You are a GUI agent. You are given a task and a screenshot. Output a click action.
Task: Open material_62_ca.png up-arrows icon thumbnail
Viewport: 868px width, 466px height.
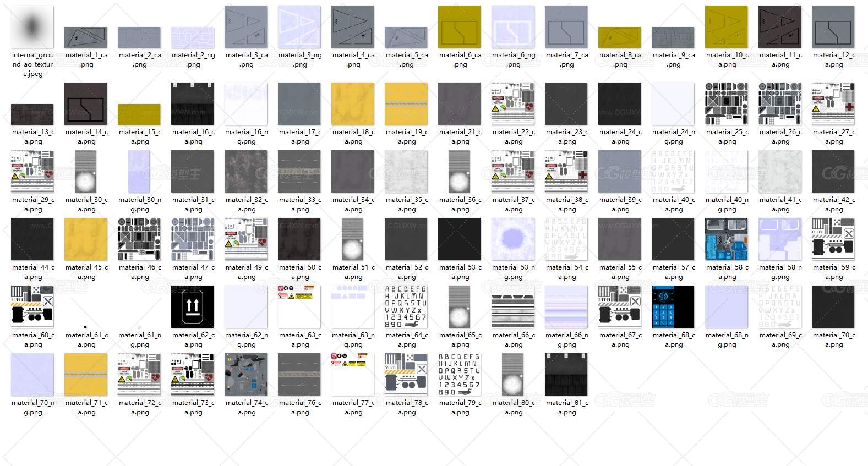[193, 306]
